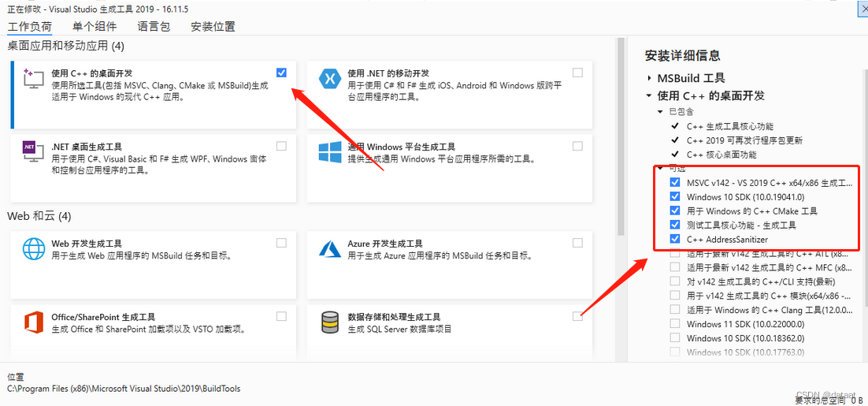868x406 pixels.
Task: Check Windows 10 SDK (10.0.17763.0)
Action: (x=675, y=352)
